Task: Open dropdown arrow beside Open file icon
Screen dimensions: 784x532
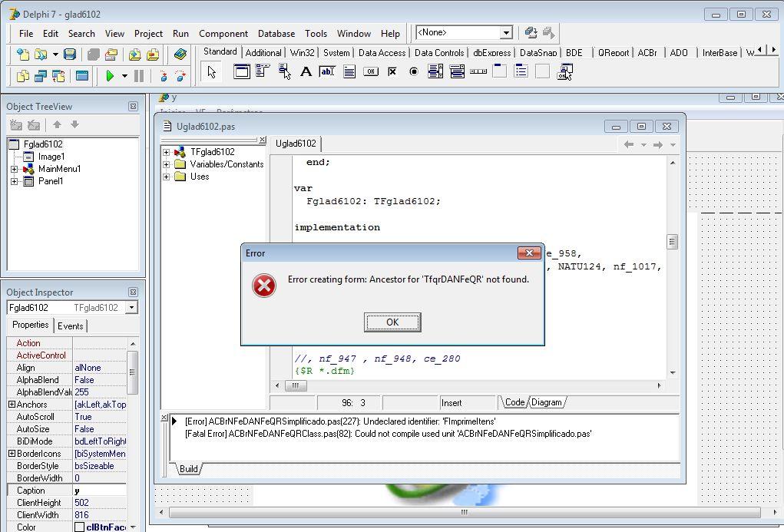Action: [x=55, y=54]
